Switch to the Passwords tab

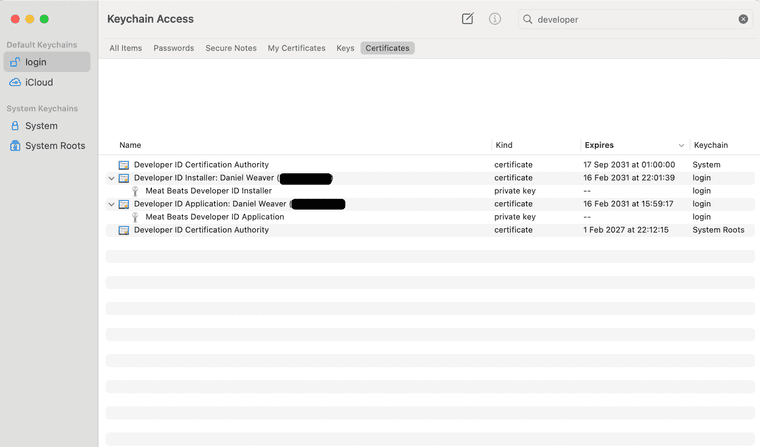[x=174, y=48]
